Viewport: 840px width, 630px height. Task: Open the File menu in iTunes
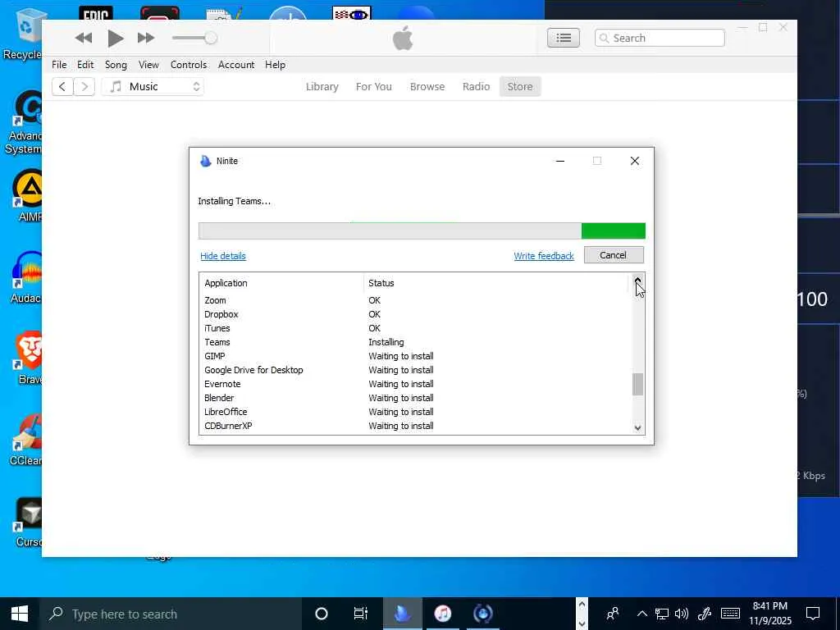[x=59, y=65]
